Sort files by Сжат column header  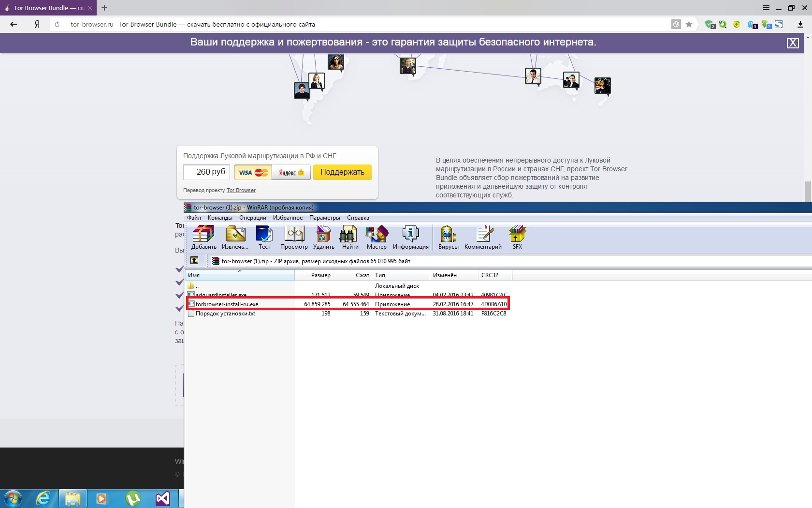click(x=353, y=275)
